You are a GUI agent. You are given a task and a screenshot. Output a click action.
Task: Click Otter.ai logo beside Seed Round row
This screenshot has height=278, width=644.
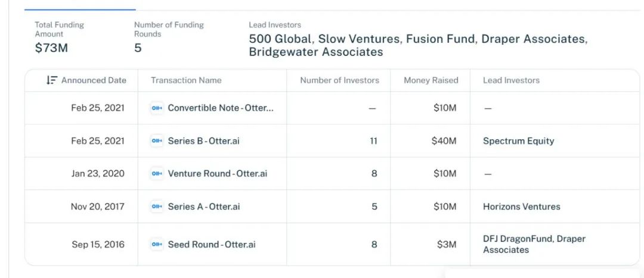click(x=157, y=245)
